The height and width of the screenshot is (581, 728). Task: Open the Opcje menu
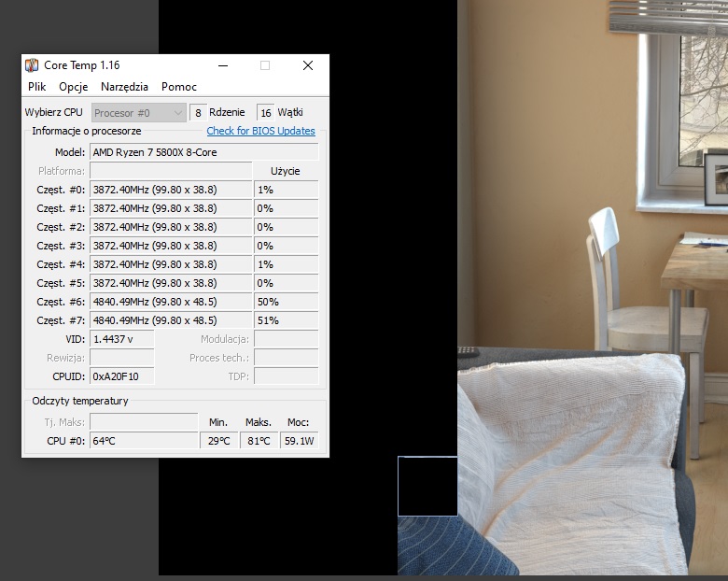(x=74, y=87)
